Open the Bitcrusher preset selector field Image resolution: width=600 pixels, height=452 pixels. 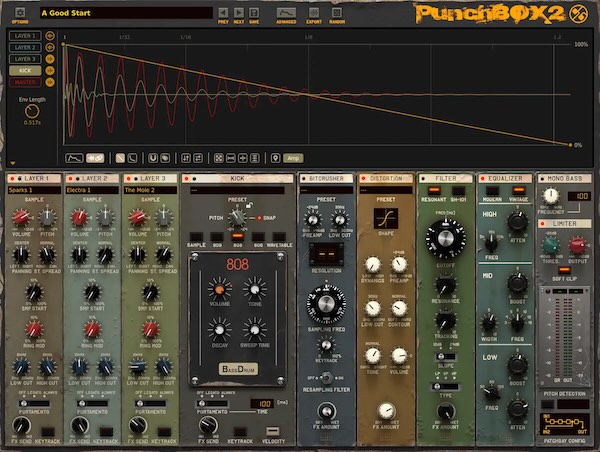326,190
